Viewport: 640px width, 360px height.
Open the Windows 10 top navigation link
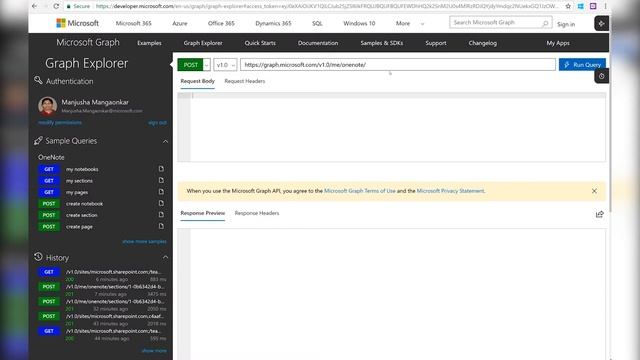click(359, 23)
